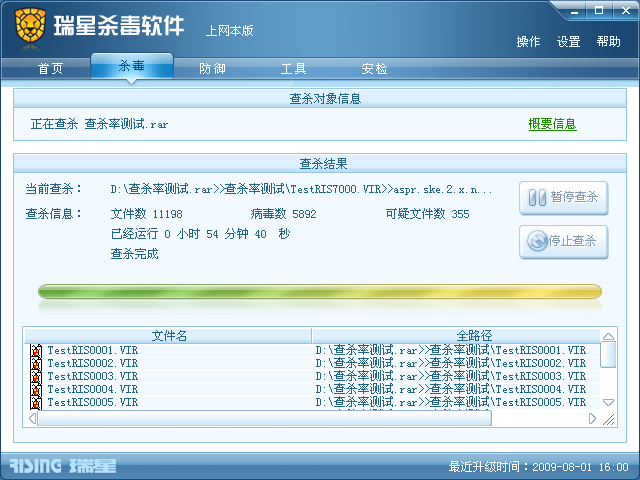Click virus icon beside TestRIS0005.VIR
Screen dimensions: 640x480
tap(36, 402)
